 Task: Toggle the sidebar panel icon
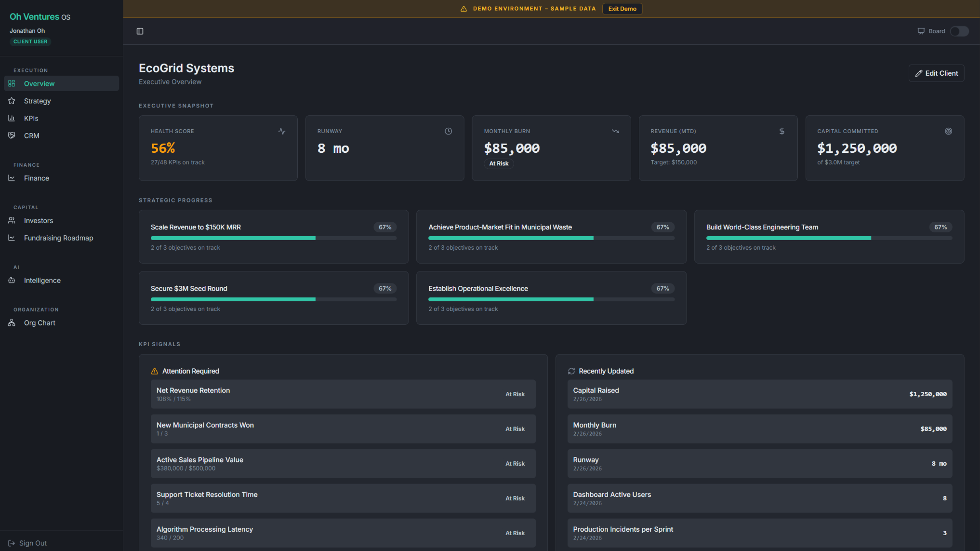(x=140, y=31)
